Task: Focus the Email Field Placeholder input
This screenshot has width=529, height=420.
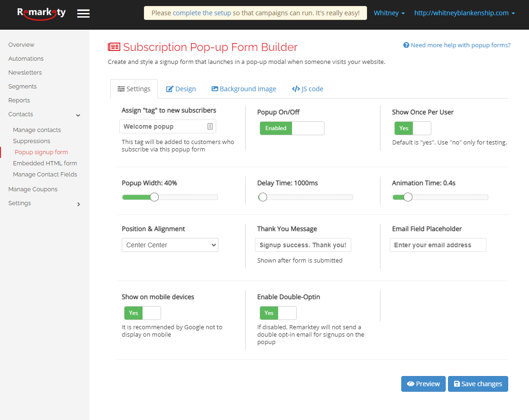Action: click(x=438, y=245)
